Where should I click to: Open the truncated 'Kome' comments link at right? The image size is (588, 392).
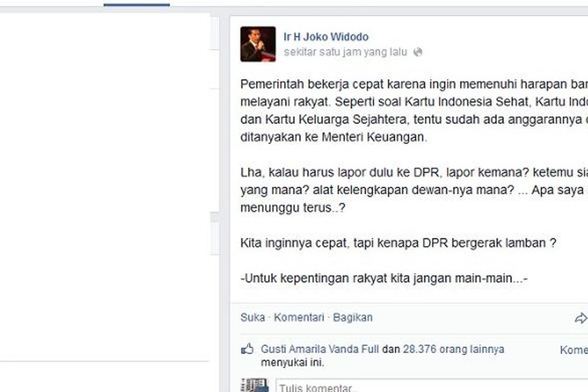[x=574, y=350]
